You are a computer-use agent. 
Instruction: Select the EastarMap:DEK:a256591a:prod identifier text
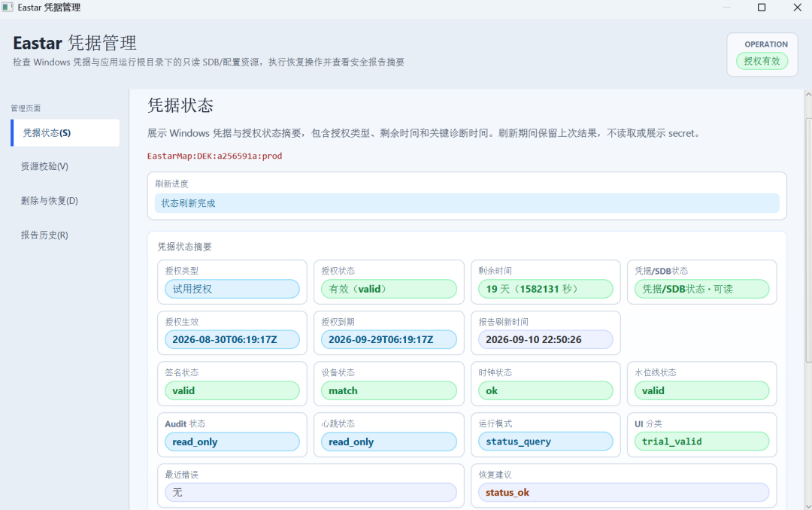(214, 156)
